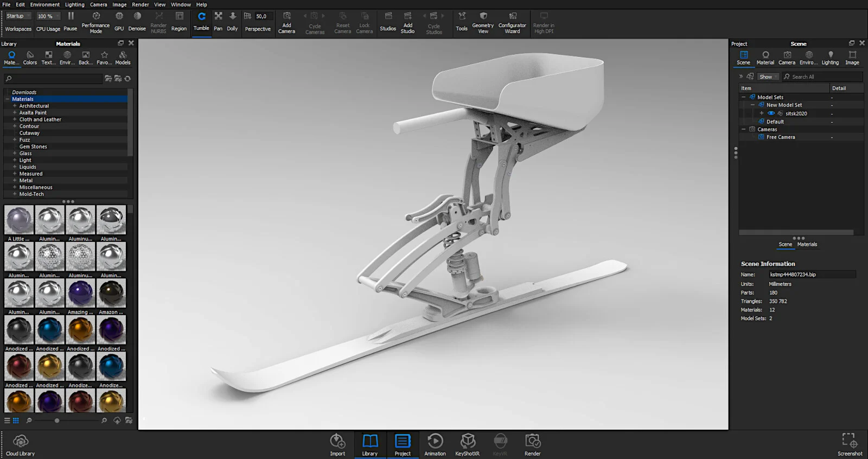This screenshot has height=459, width=868.
Task: Toggle Performance Mode
Action: click(x=95, y=23)
